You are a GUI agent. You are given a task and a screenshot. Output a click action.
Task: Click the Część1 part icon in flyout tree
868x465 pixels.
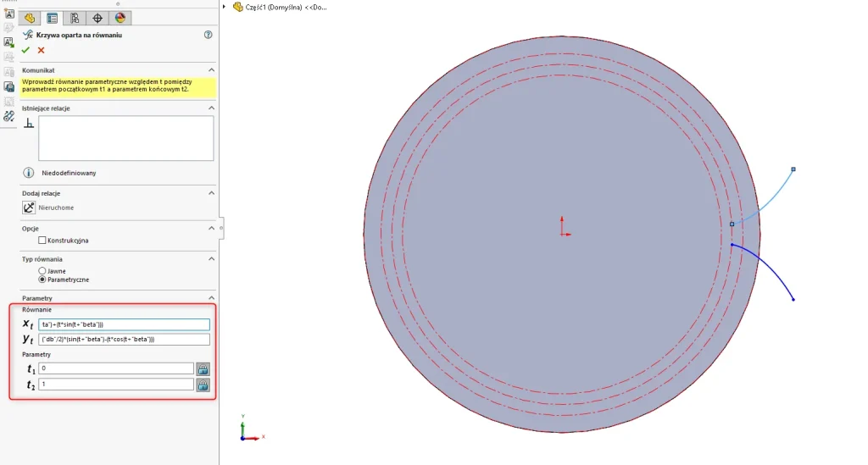[237, 7]
